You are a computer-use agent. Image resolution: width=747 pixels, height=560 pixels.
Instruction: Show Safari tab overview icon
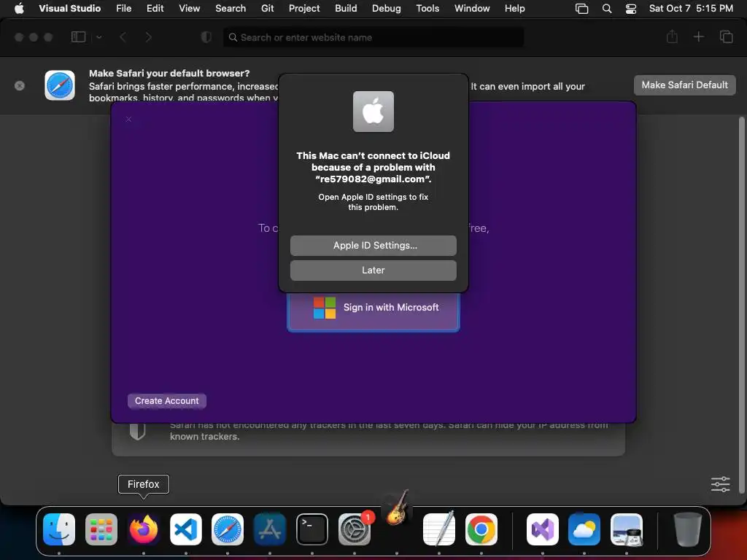(727, 36)
